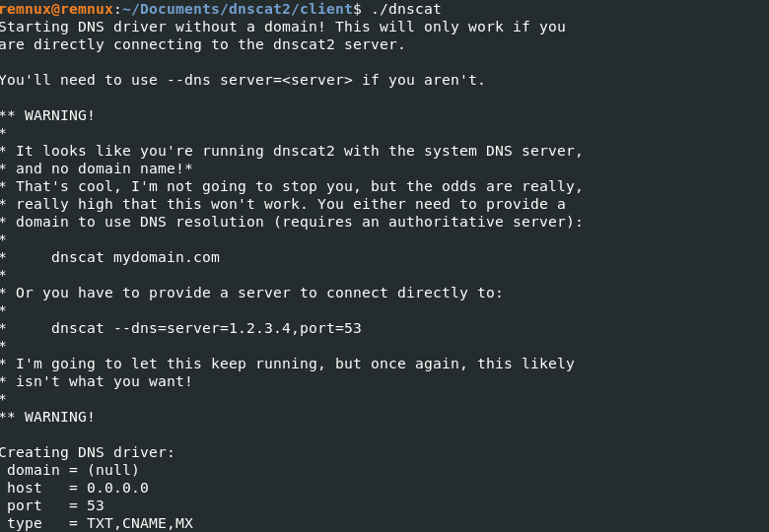This screenshot has height=532, width=769.
Task: Click the "dnscat mydomain.com" example line
Action: point(135,257)
